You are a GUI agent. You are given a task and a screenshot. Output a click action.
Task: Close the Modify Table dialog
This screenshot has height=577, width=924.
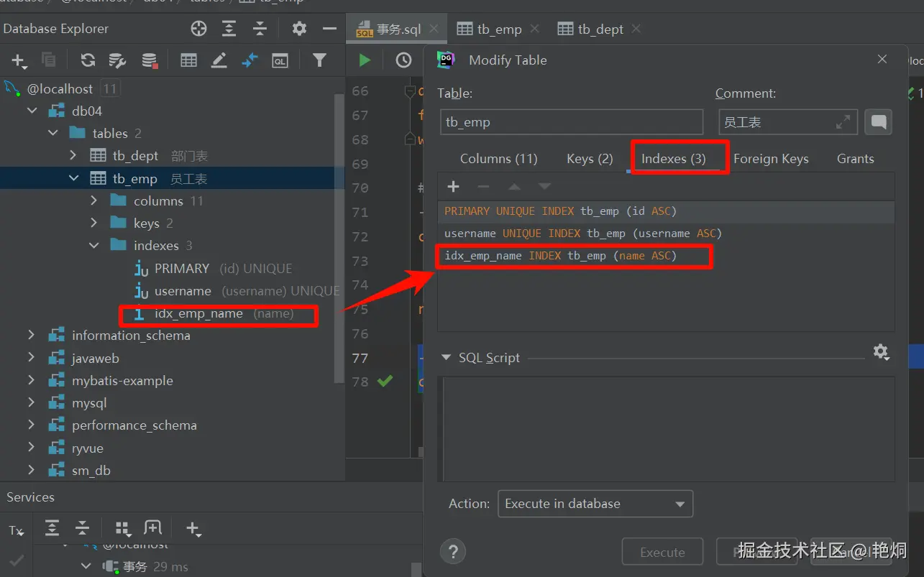882,60
